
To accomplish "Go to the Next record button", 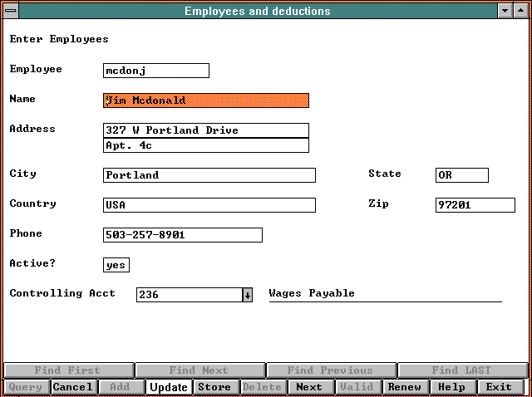I will click(309, 387).
